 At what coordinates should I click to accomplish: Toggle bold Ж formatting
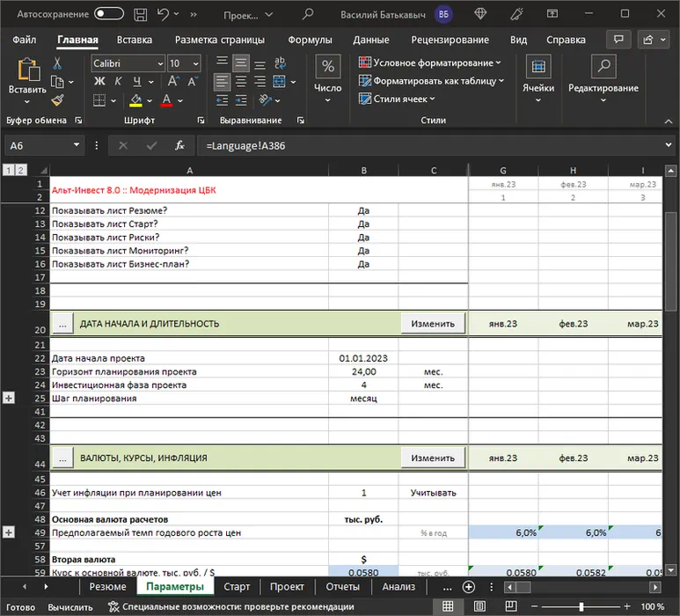(x=99, y=82)
